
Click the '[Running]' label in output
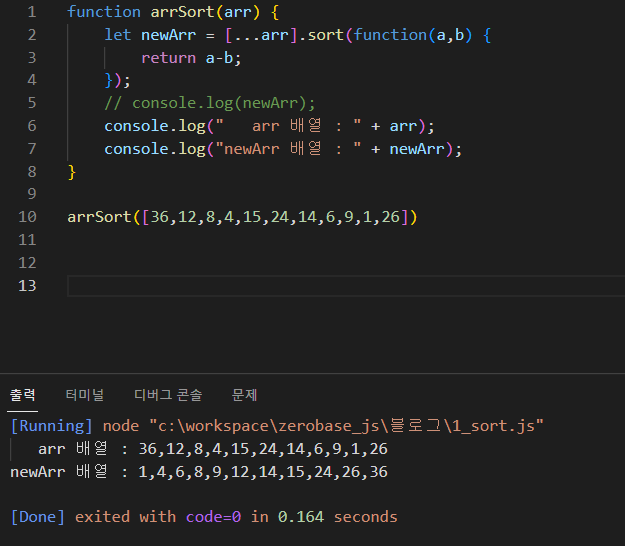coord(52,426)
